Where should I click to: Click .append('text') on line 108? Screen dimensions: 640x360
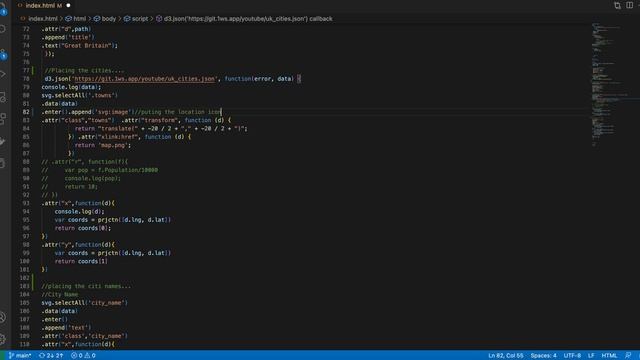coord(66,328)
